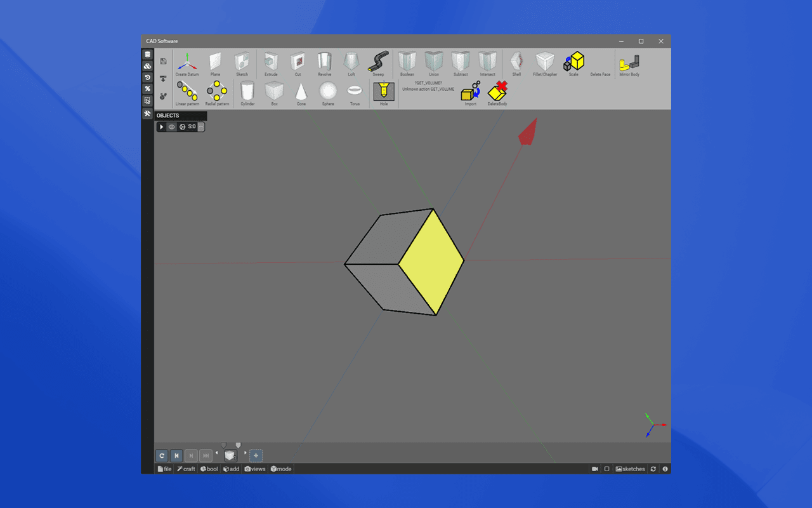Click the gears icon under the download arrow
Viewport: 812px width, 508px height.
pos(163,97)
